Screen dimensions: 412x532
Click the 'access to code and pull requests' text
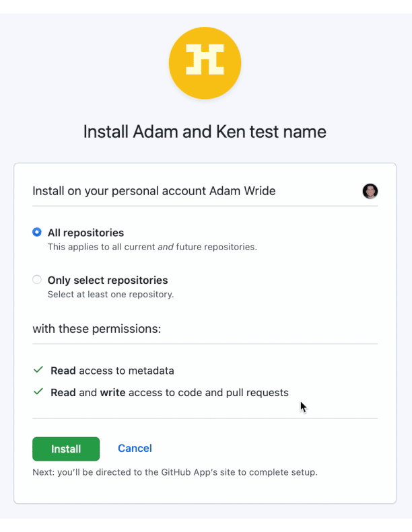209,393
